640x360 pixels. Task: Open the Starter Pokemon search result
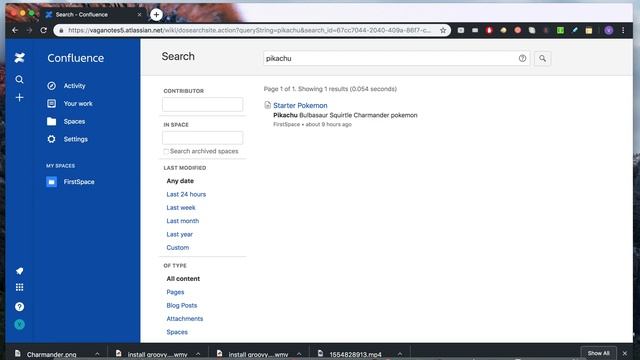click(300, 105)
